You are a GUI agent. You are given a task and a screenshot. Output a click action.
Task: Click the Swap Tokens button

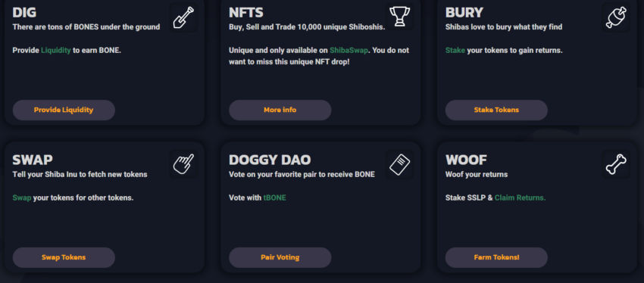[64, 257]
